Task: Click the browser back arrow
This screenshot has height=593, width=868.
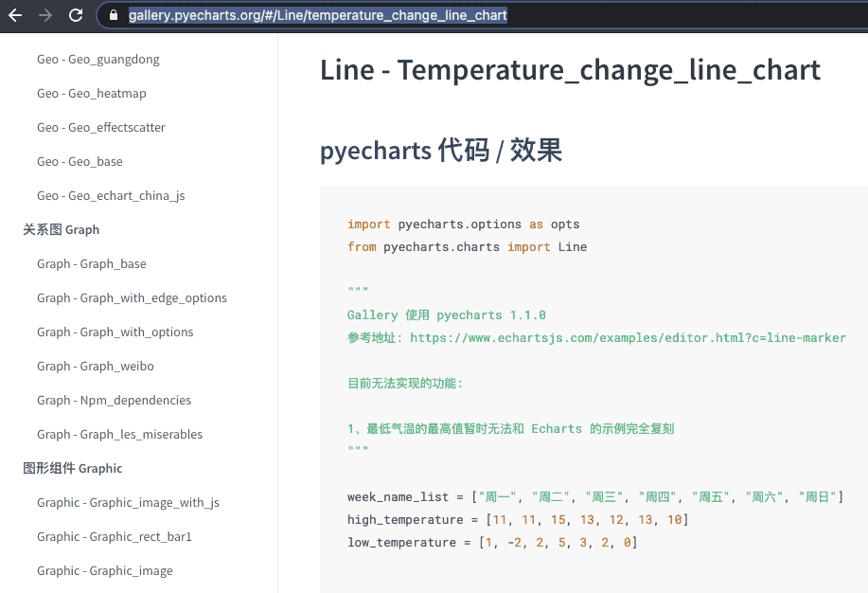Action: tap(15, 15)
